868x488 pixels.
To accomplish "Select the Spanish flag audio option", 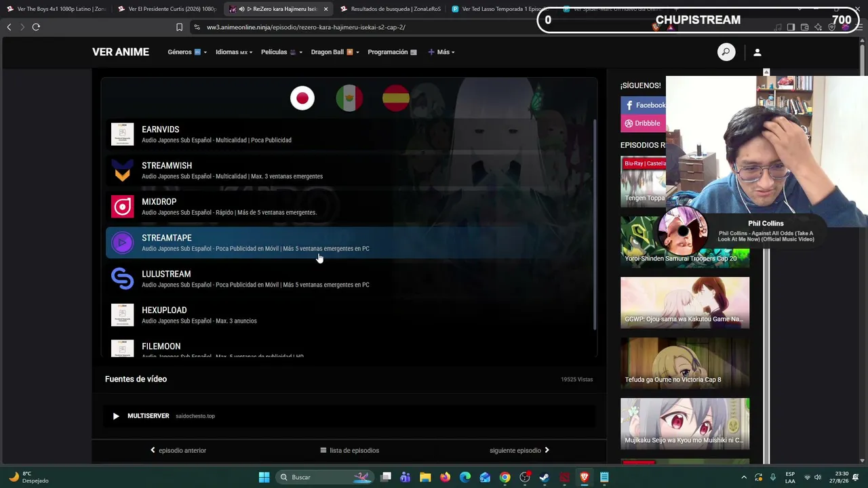I will click(396, 98).
